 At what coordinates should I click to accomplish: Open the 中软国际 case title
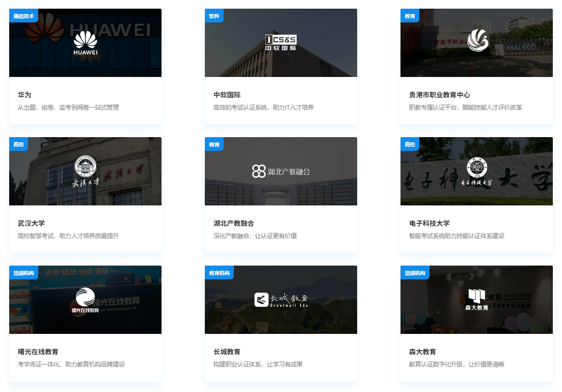pos(227,95)
